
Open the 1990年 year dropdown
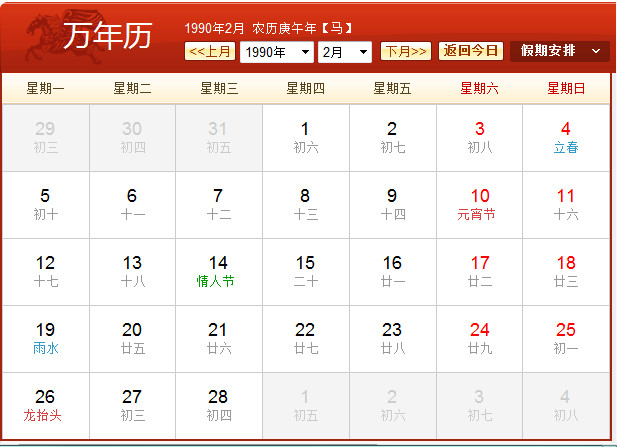point(276,52)
